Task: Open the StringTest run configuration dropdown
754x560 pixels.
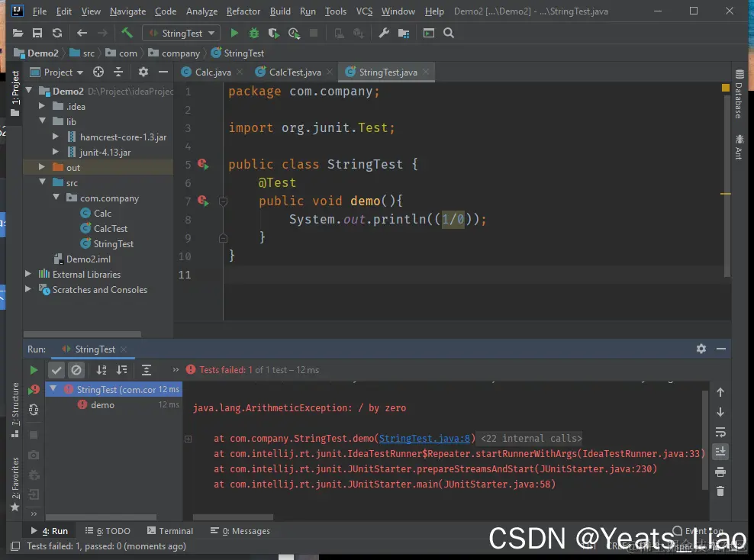Action: click(182, 33)
